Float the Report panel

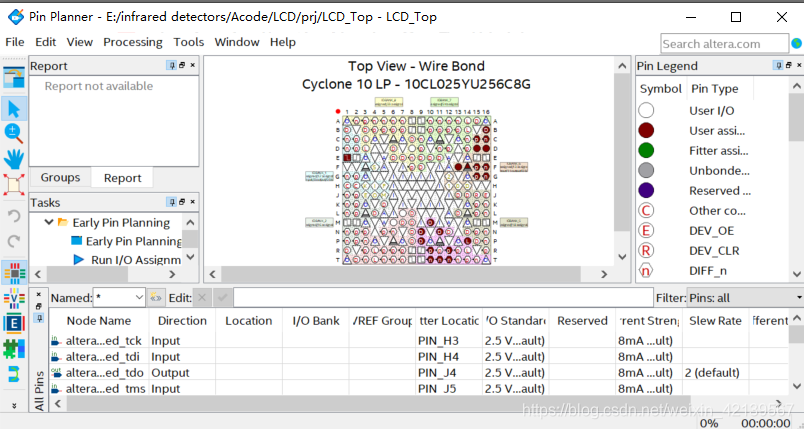[182, 66]
